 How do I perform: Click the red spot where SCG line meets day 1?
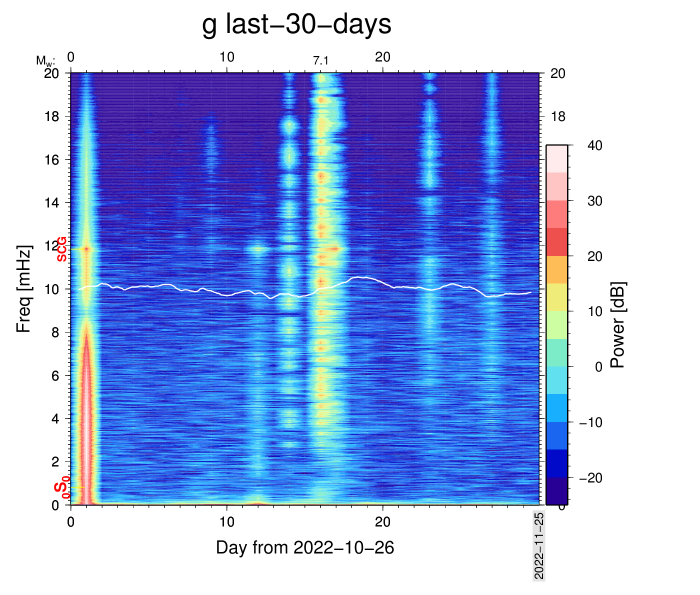coord(87,248)
